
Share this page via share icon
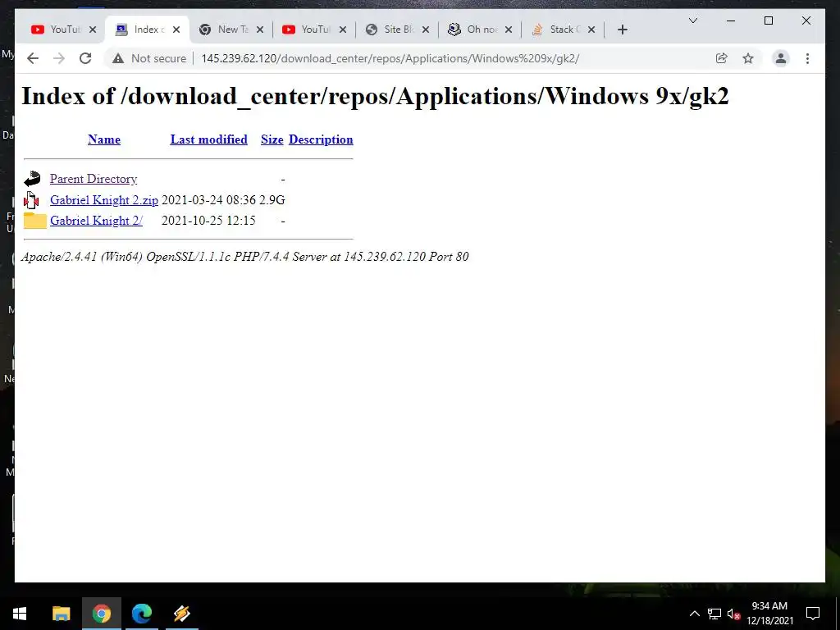tap(722, 58)
